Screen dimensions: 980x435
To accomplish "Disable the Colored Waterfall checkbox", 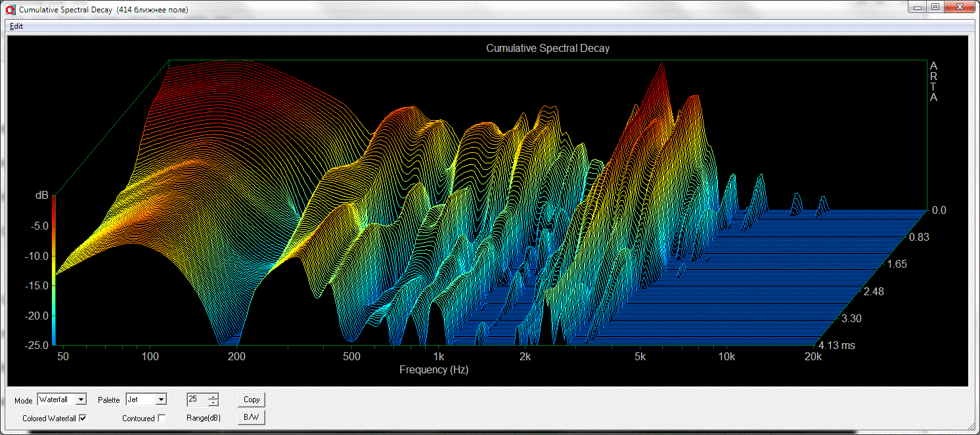I will [x=83, y=418].
